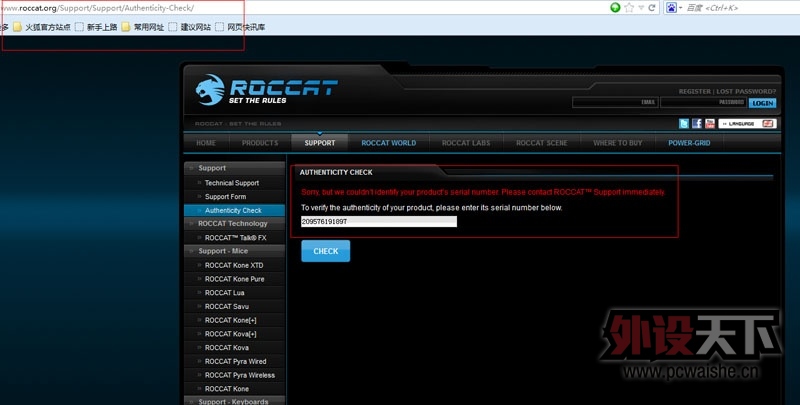This screenshot has width=800, height=405.
Task: Open the 建议网站 bookmark
Action: [x=190, y=27]
